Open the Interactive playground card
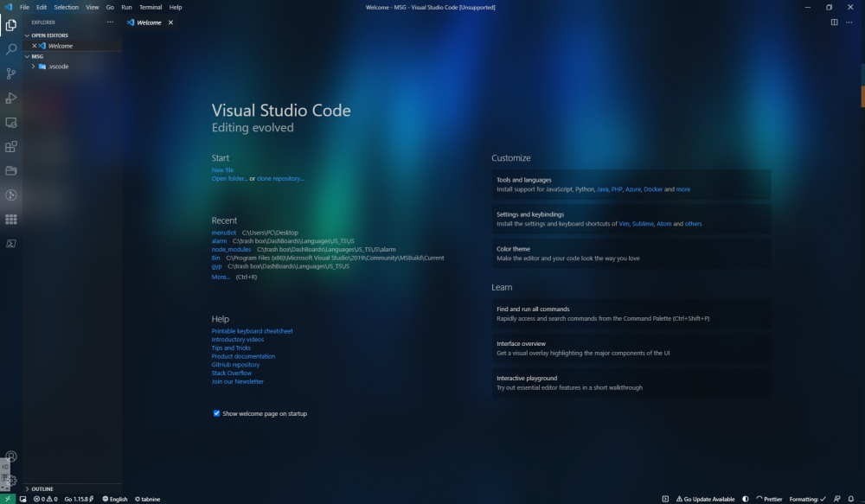Screen dimensions: 865x504 (x=631, y=383)
